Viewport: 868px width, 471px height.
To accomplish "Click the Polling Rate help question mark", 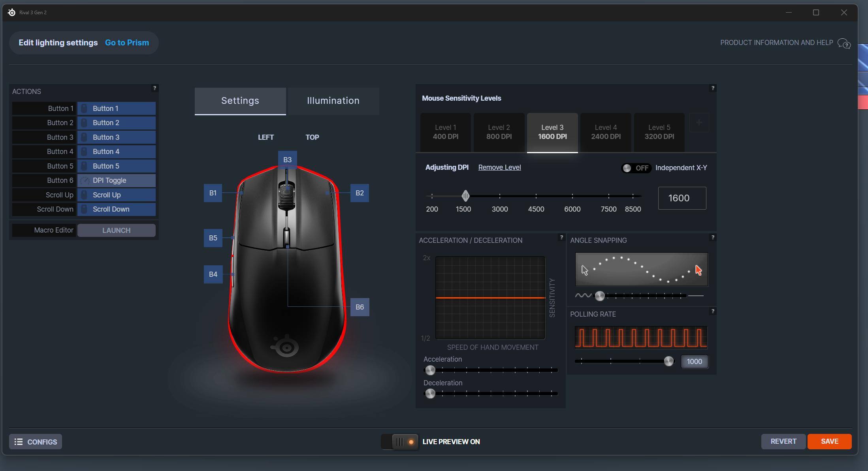I will pyautogui.click(x=712, y=311).
